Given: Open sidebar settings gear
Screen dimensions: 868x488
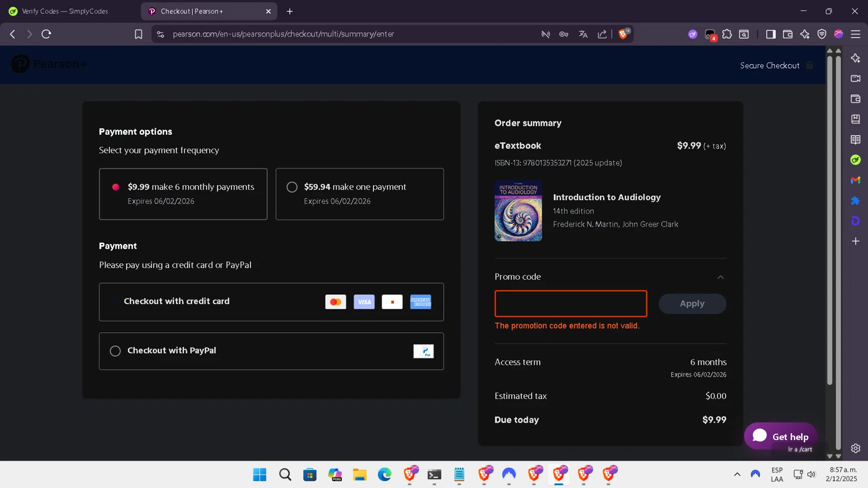Looking at the screenshot, I should click(855, 448).
